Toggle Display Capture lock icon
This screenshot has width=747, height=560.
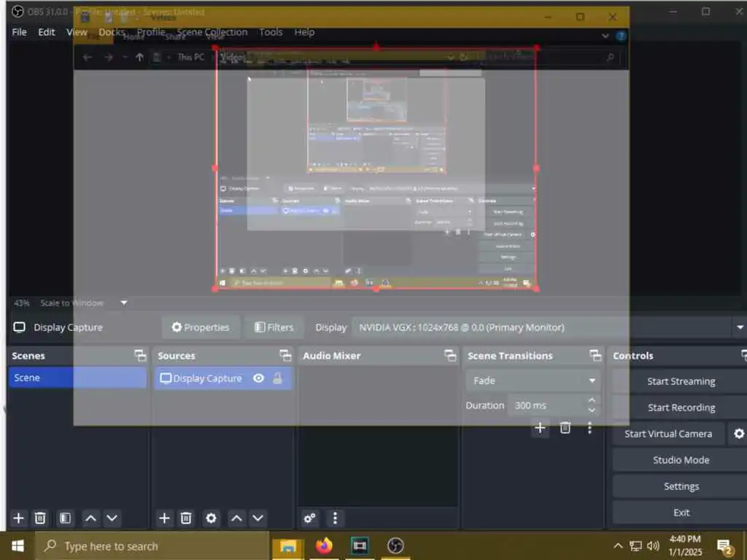(x=277, y=378)
